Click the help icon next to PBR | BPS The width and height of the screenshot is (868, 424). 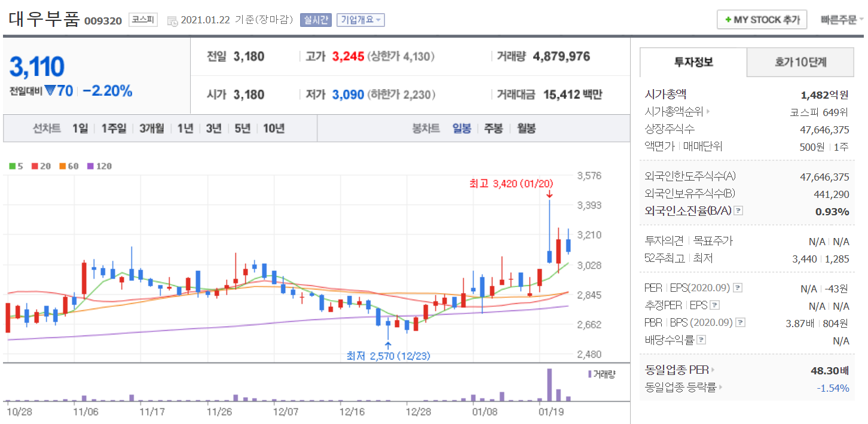[740, 323]
